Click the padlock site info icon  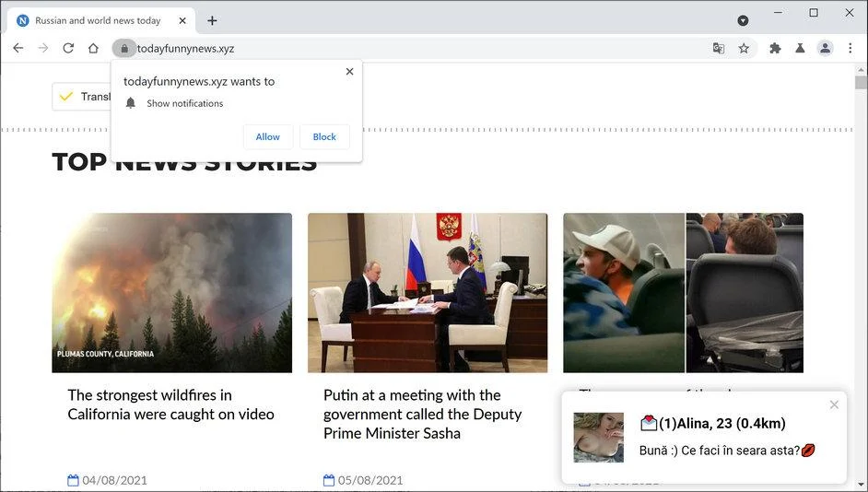pyautogui.click(x=124, y=49)
